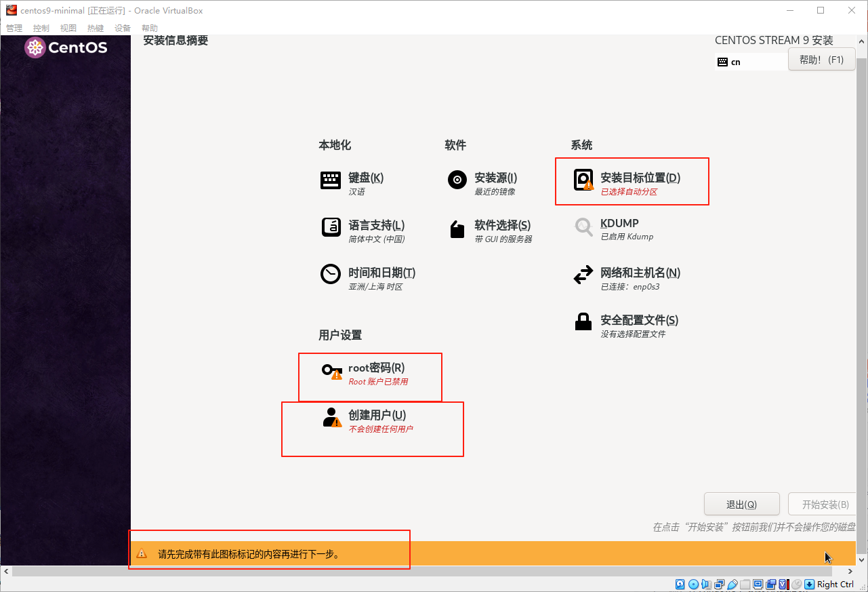This screenshot has width=868, height=592.
Task: Click the VirtualBox app icon in title bar
Action: coord(12,10)
